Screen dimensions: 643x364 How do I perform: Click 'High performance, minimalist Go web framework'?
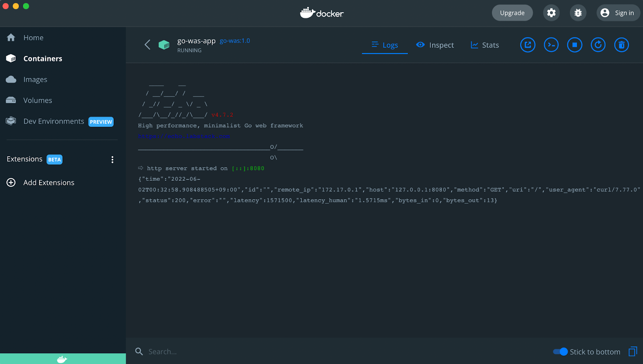(x=221, y=126)
